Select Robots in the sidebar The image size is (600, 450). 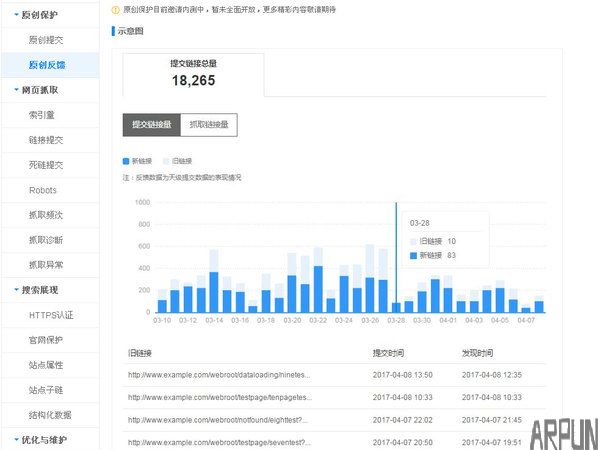[43, 190]
